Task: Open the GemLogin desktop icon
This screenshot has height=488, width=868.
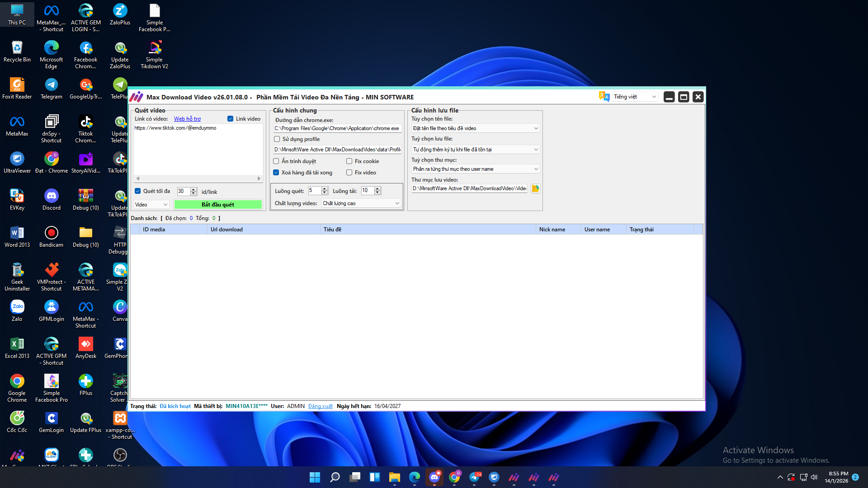Action: tap(52, 422)
